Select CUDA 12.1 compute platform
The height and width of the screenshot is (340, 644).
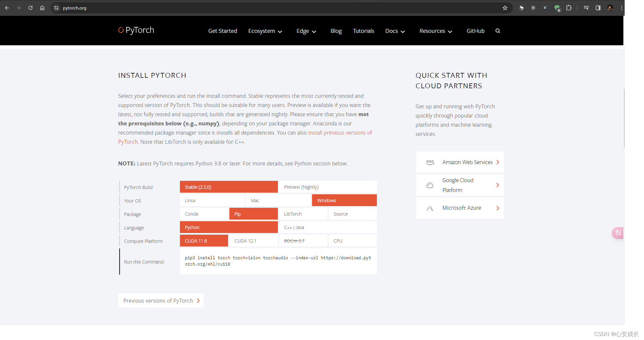[x=254, y=241]
